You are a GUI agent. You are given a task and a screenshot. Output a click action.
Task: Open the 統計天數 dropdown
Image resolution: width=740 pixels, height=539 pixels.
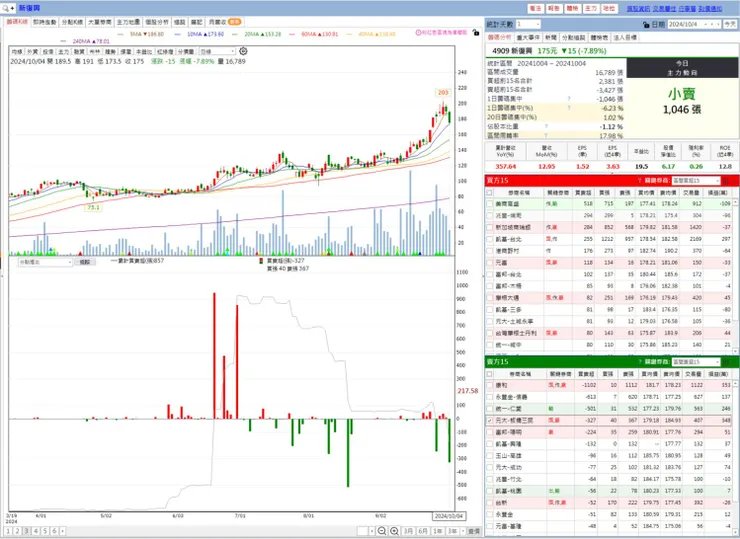[528, 24]
